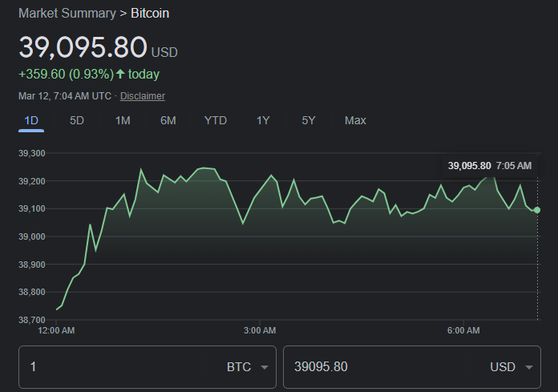Click the +359.60 (0.93%) change text
The width and height of the screenshot is (558, 392).
67,74
